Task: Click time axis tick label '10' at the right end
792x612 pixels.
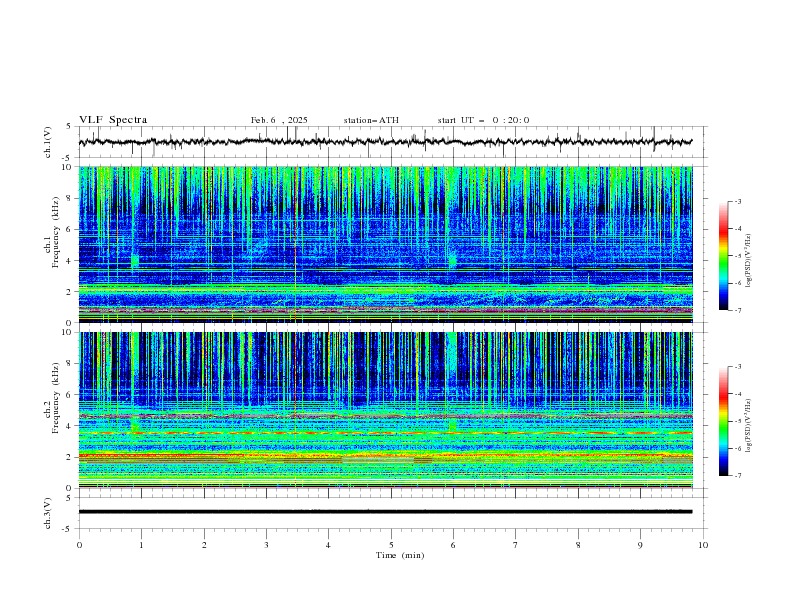Action: click(703, 545)
